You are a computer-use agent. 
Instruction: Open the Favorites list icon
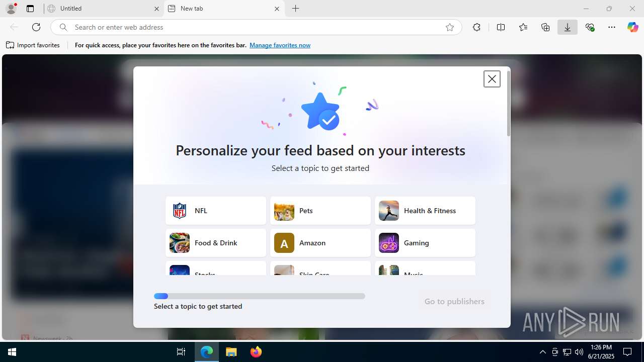(x=523, y=27)
